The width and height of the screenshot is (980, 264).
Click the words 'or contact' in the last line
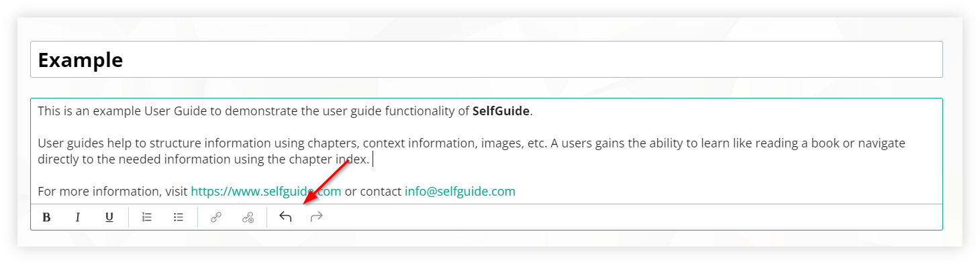coord(373,192)
